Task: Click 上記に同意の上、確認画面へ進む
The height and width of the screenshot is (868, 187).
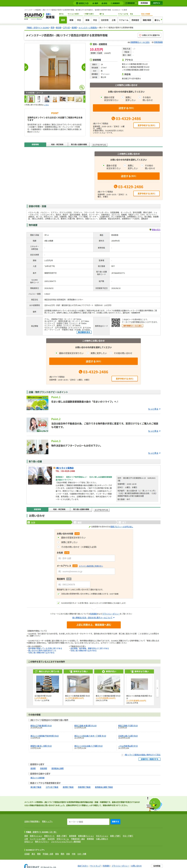Action: pyautogui.click(x=93, y=625)
